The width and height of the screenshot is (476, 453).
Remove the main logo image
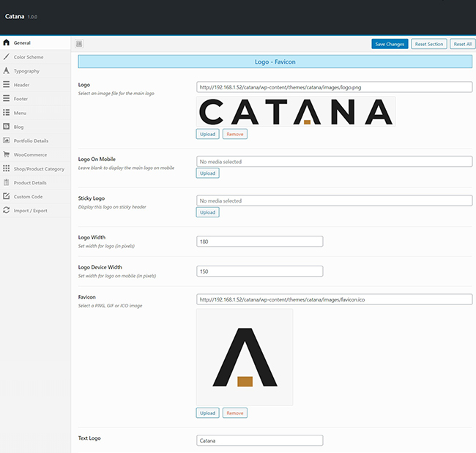click(x=235, y=134)
